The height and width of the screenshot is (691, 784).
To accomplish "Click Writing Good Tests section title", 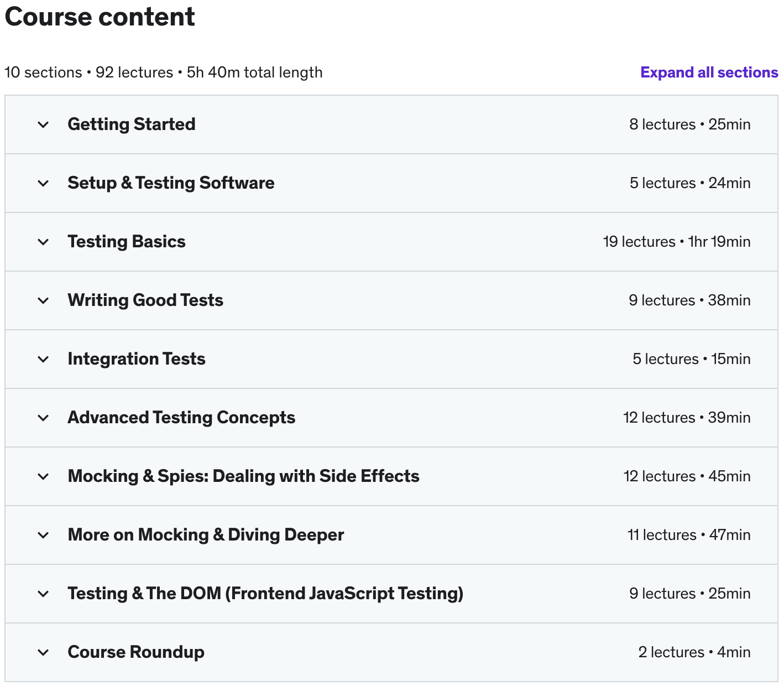I will (145, 300).
